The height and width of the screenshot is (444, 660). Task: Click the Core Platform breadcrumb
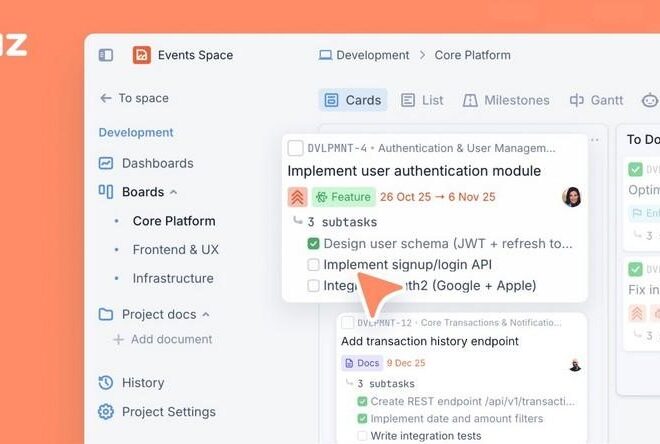point(472,55)
